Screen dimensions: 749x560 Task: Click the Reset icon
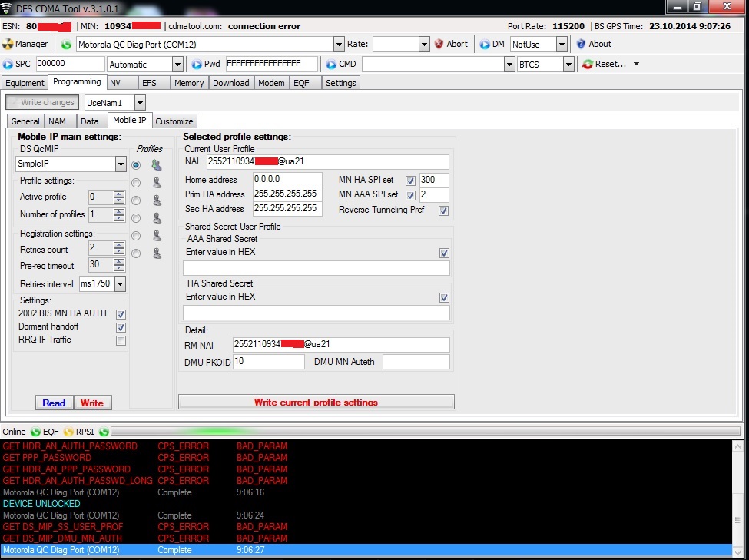pos(587,64)
